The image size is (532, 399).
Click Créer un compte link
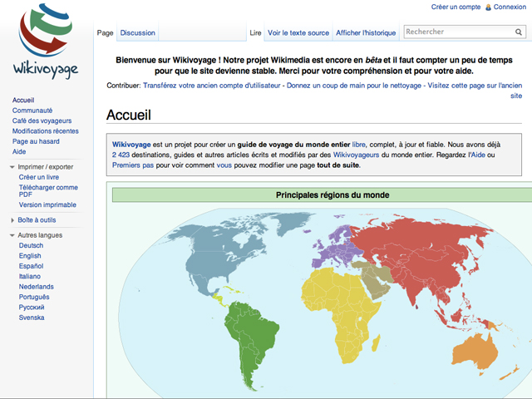coord(456,7)
